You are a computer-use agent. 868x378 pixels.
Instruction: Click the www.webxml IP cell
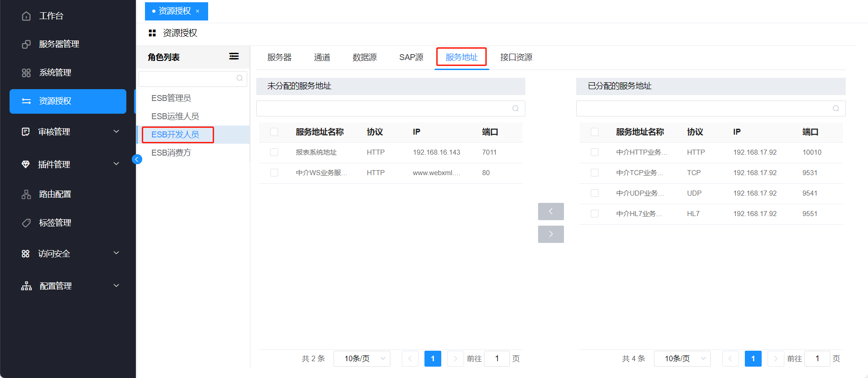437,173
